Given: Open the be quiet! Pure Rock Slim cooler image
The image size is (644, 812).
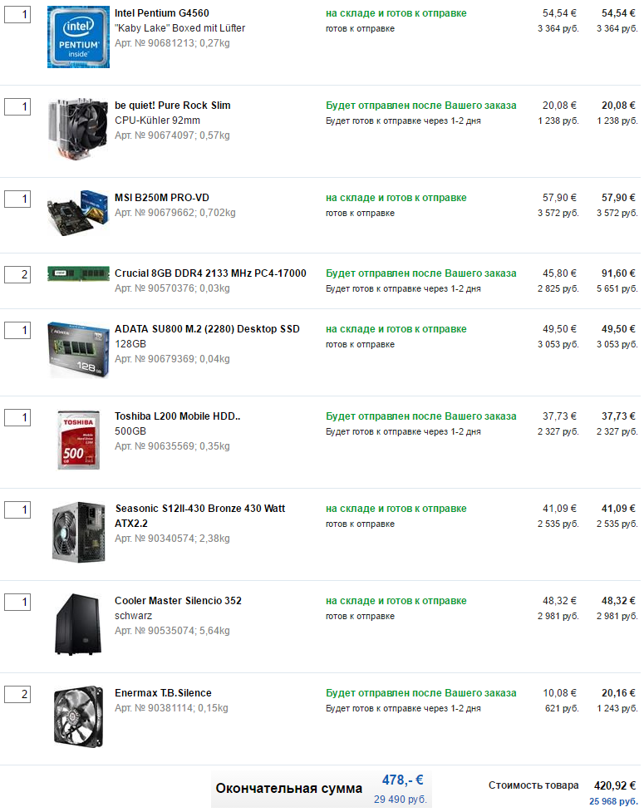Looking at the screenshot, I should [x=78, y=129].
